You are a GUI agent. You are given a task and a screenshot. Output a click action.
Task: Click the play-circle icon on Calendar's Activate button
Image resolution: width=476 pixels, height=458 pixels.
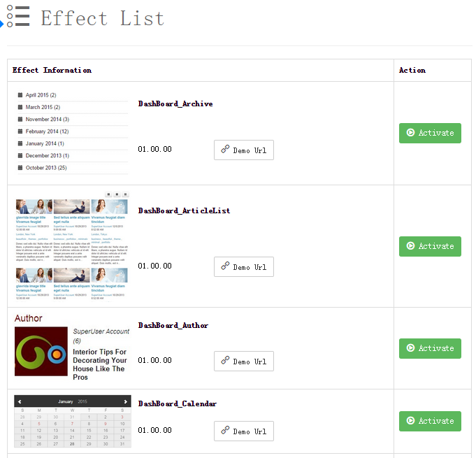410,420
